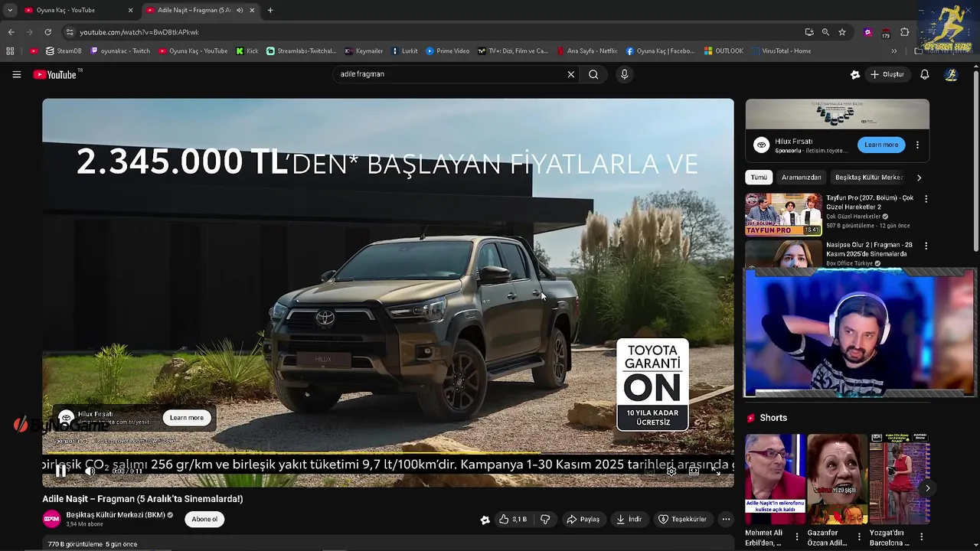Open options for Tayfun Pro video
Viewport: 980px width, 551px height.
coord(926,199)
